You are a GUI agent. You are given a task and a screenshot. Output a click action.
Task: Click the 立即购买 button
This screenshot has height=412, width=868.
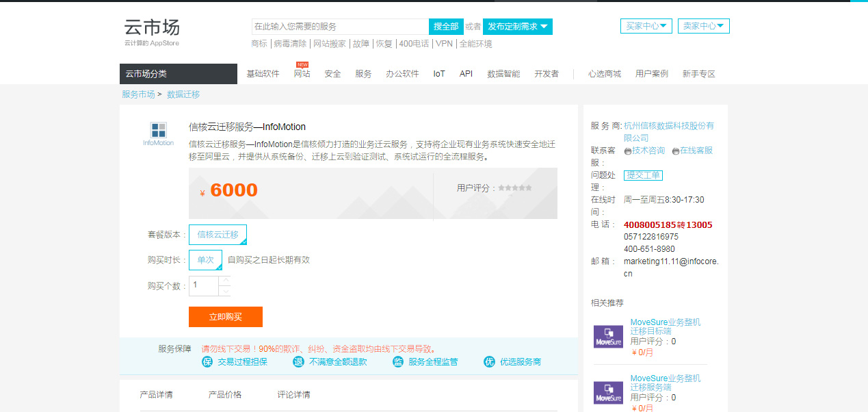point(226,317)
